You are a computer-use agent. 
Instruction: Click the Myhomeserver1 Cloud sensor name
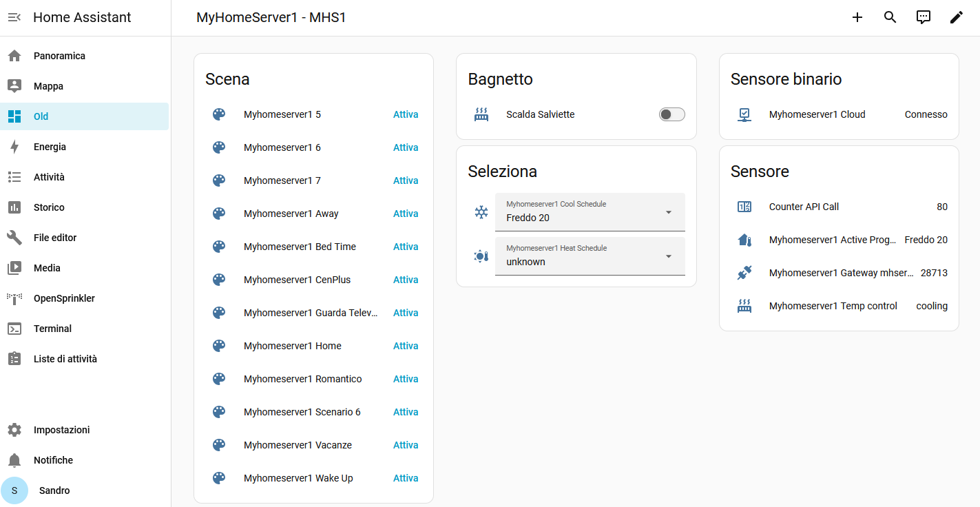[x=817, y=114]
